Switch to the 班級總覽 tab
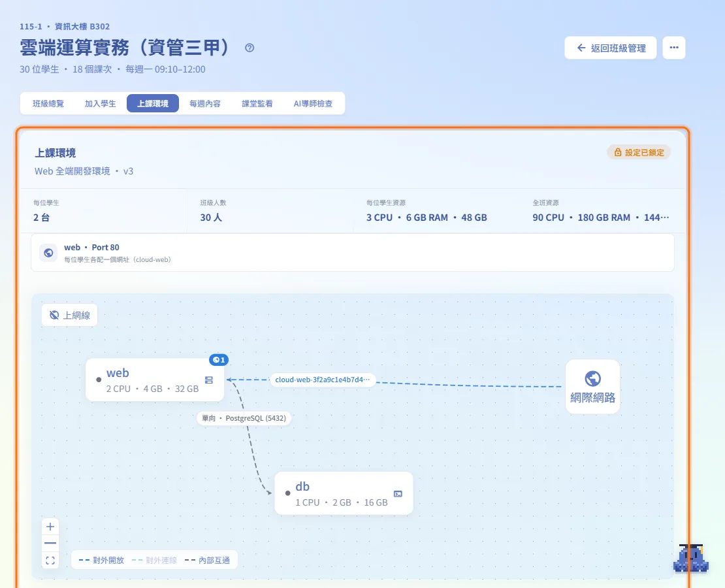 [x=48, y=103]
